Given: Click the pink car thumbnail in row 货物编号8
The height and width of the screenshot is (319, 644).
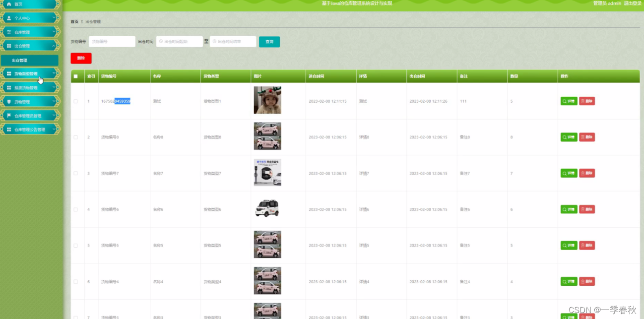Looking at the screenshot, I should coord(267,136).
